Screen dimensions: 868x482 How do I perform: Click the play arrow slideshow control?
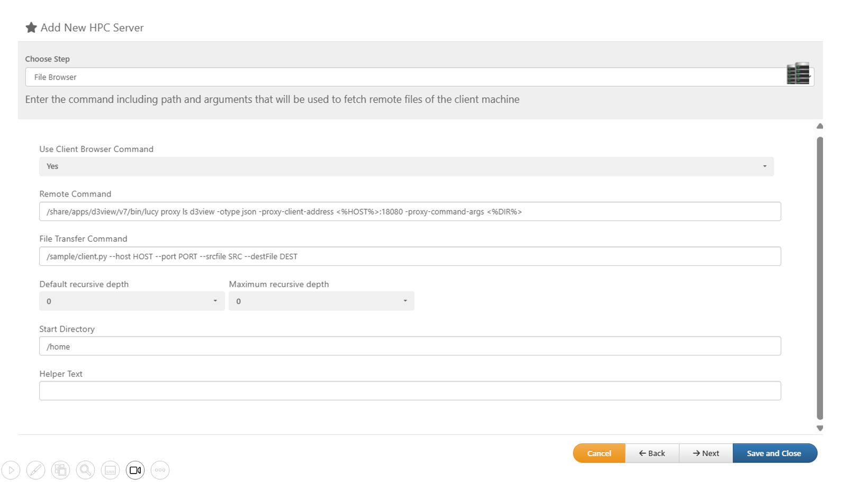point(11,470)
